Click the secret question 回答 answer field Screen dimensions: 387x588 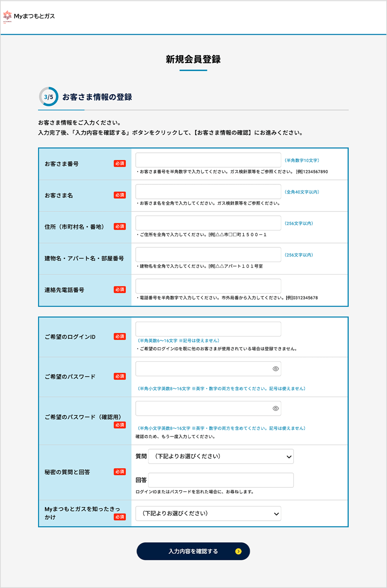click(221, 480)
